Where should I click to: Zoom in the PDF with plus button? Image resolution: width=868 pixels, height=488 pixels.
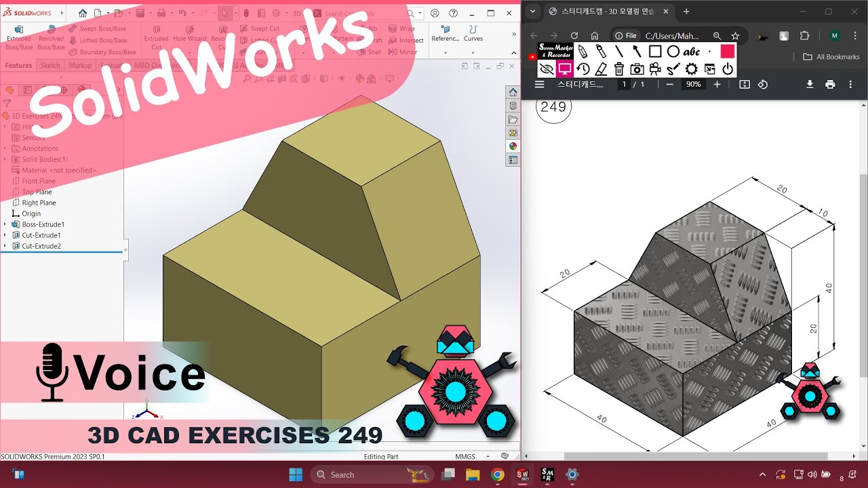tap(717, 84)
